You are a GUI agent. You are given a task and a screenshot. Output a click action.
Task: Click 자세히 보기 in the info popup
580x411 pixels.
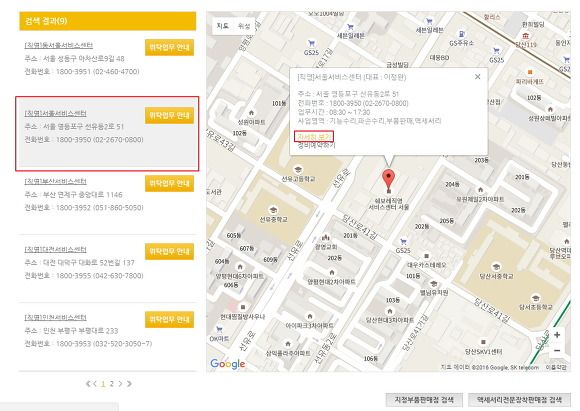click(314, 137)
